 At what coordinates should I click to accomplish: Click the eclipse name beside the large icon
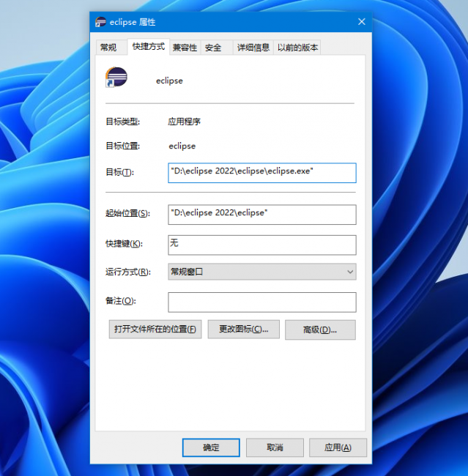(169, 81)
